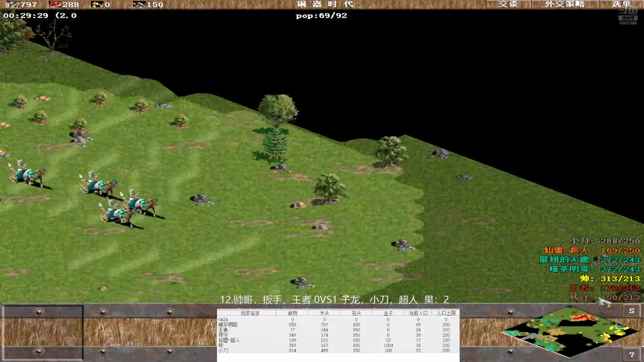
Task: Open the 选单 main menu
Action: (x=621, y=4)
